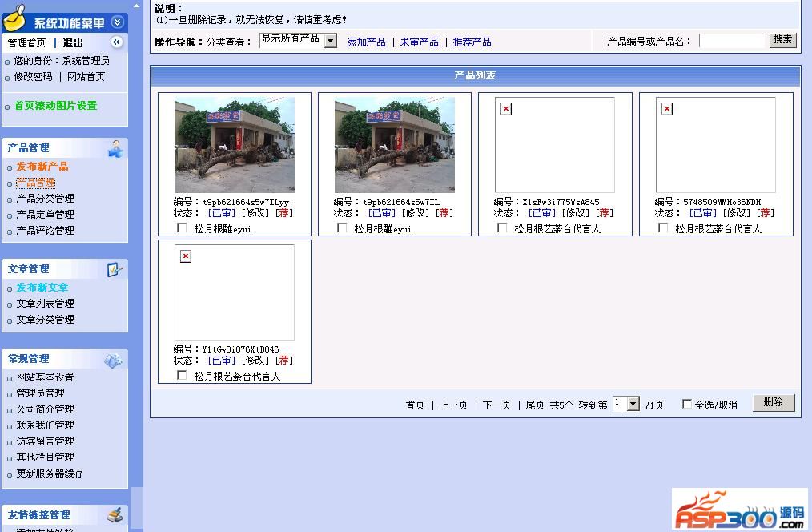Viewport: 812px width, 532px height.
Task: Open 首页滚动图片设置 link
Action: tap(55, 106)
